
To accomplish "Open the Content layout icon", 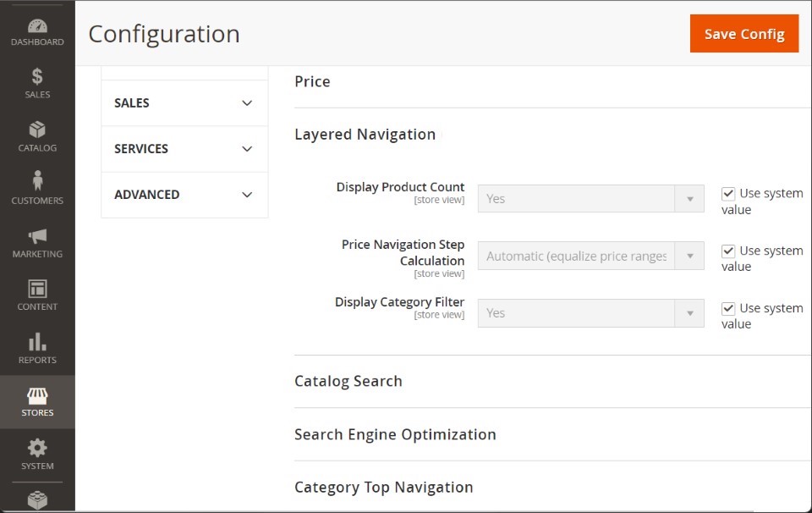I will click(x=37, y=289).
